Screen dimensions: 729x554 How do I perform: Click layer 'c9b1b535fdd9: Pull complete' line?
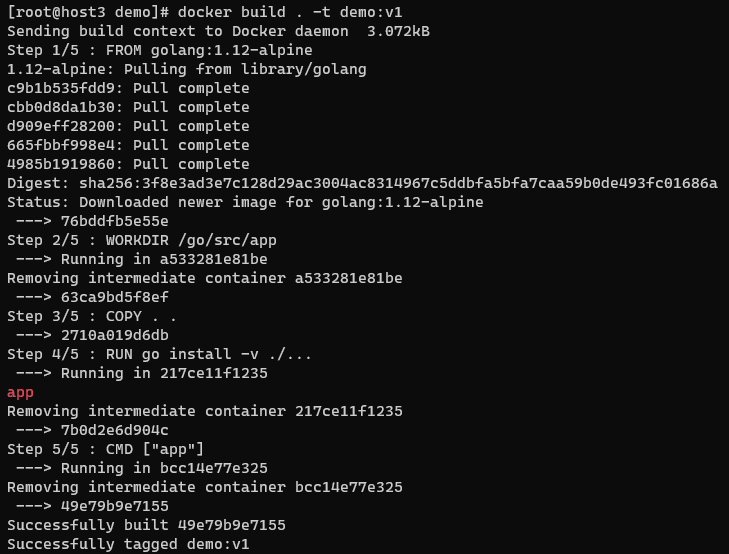click(128, 88)
